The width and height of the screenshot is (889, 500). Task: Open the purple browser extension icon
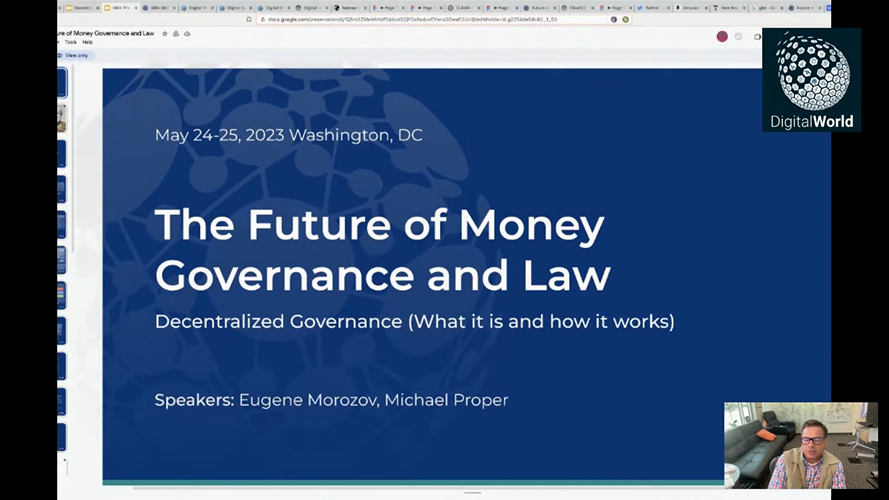point(614,19)
